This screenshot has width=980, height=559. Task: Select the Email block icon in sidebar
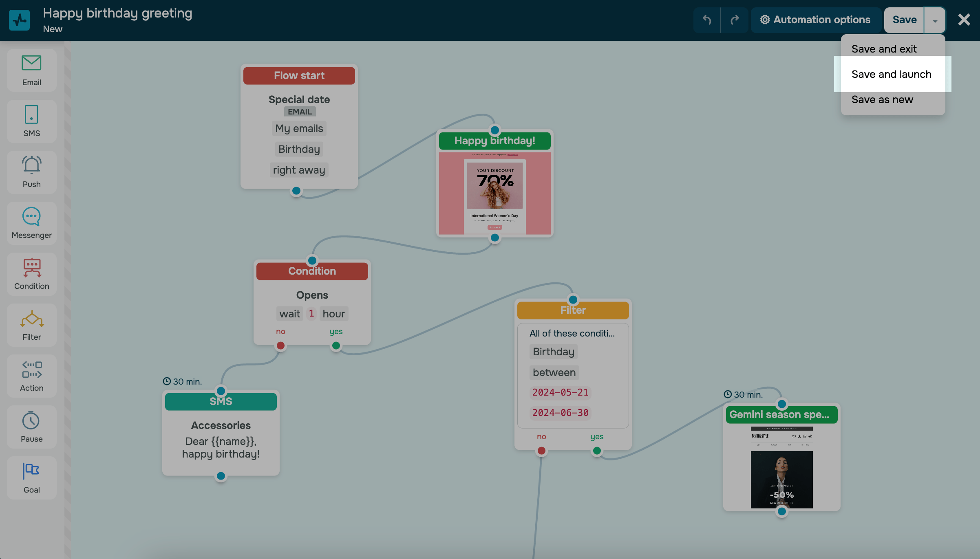[x=31, y=70]
